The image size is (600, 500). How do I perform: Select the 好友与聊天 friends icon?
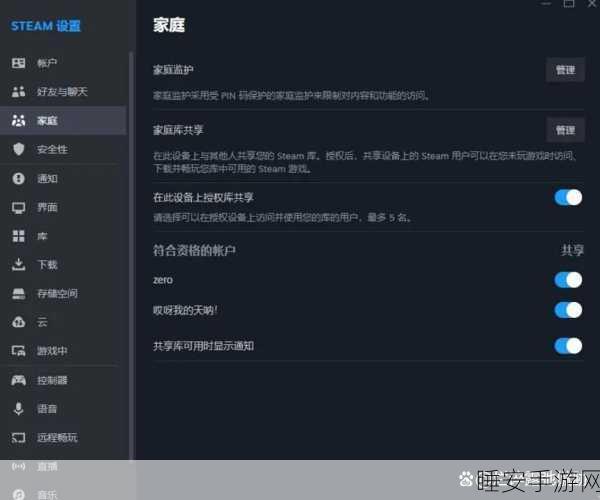(18, 91)
